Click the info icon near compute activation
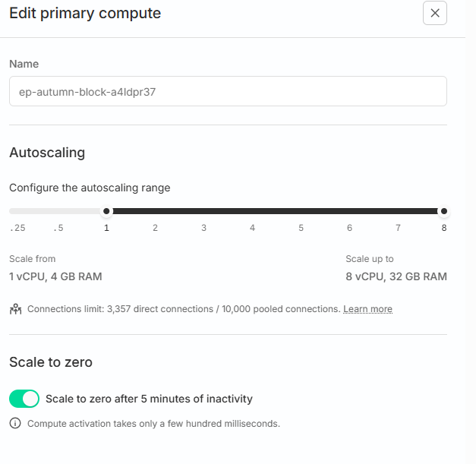Image resolution: width=476 pixels, height=464 pixels. click(x=15, y=424)
